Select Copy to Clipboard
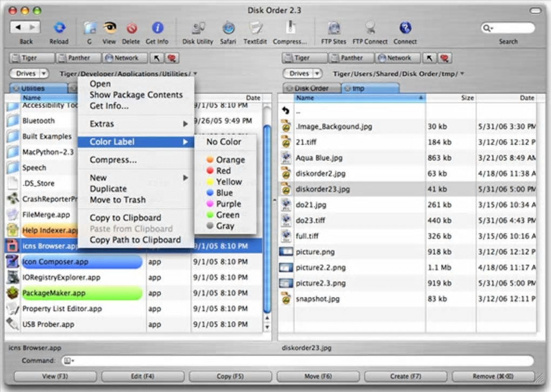 pos(136,218)
